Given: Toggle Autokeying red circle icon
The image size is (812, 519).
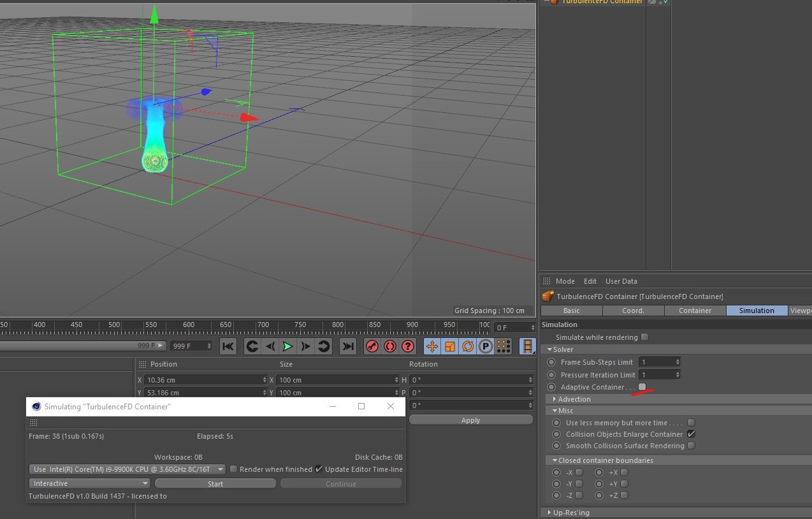Looking at the screenshot, I should point(390,346).
